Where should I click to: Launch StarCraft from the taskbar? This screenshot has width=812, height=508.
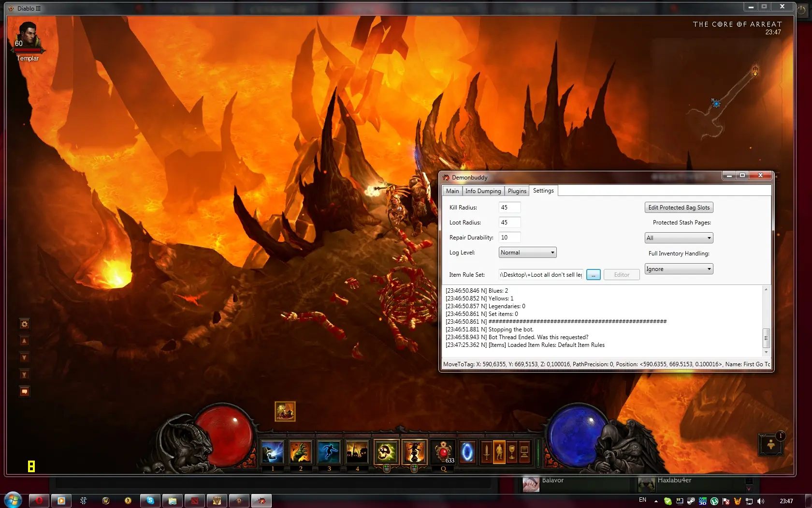click(x=83, y=501)
